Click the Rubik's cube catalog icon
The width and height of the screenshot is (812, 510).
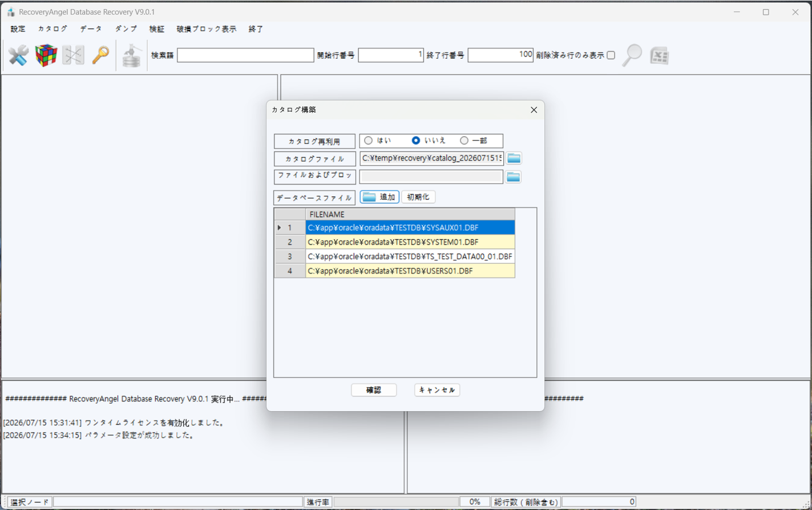(46, 55)
